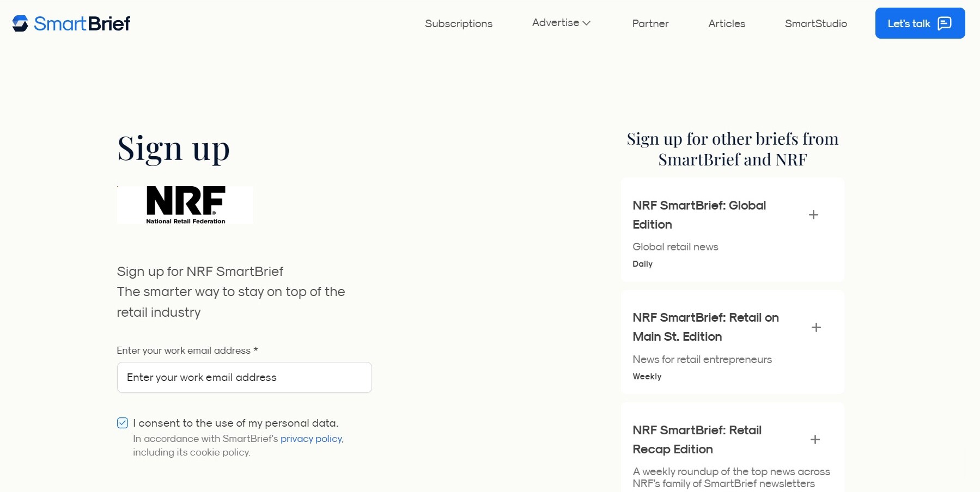Click the chat bubble icon in Let's talk

pos(945,23)
